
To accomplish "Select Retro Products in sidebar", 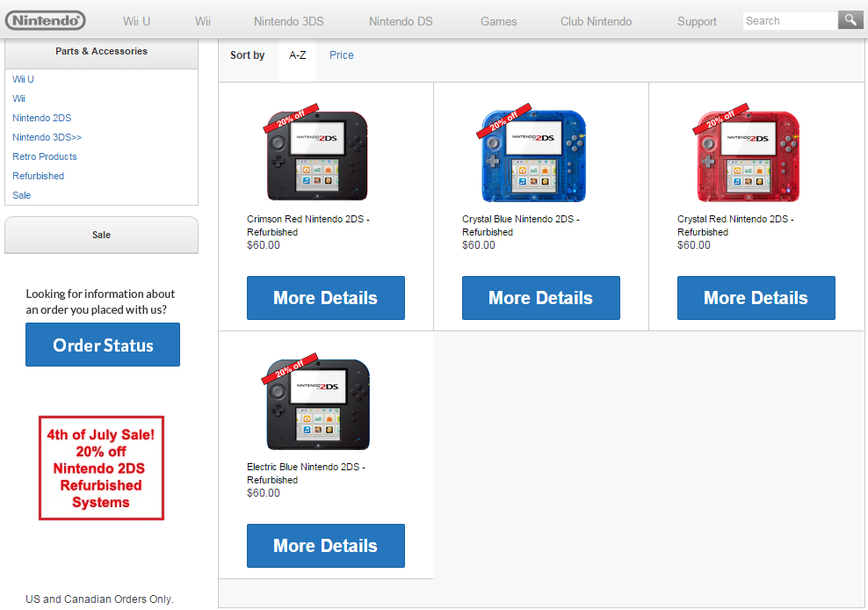I will [x=45, y=156].
